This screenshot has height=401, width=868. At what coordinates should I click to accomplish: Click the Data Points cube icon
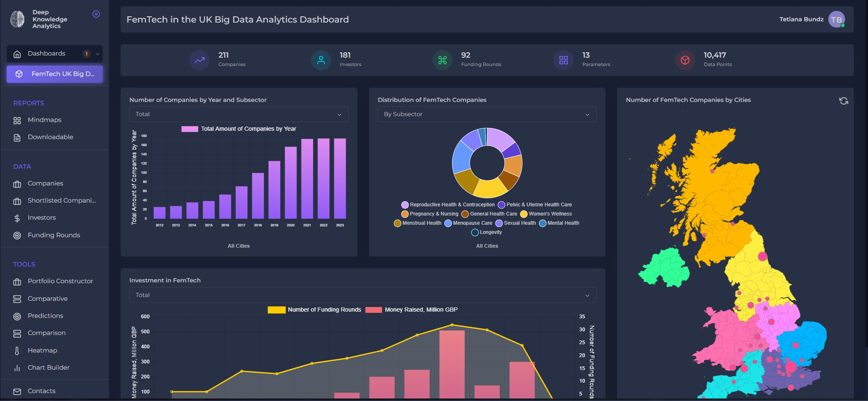pyautogui.click(x=685, y=60)
